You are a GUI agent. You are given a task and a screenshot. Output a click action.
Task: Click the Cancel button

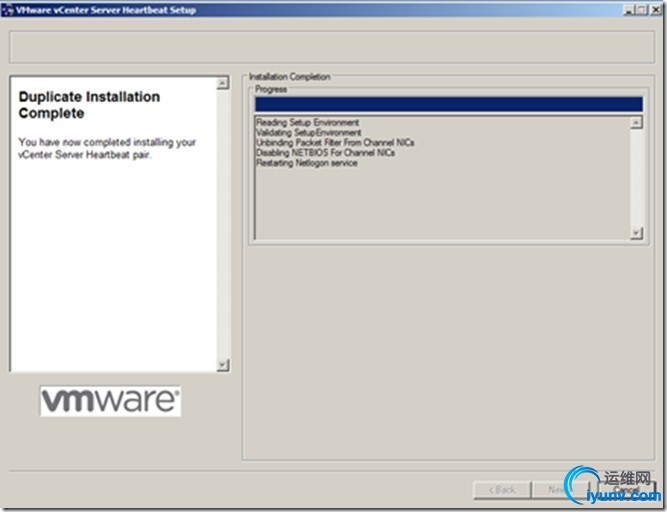pyautogui.click(x=626, y=490)
